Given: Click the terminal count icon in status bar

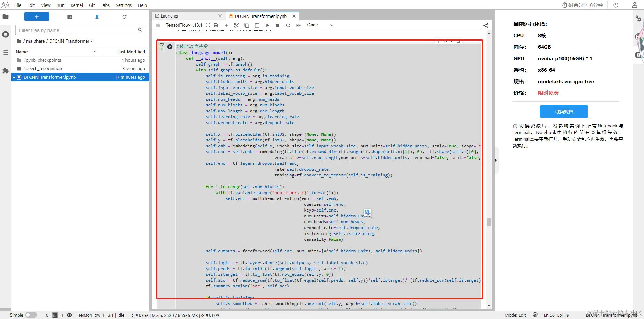Looking at the screenshot, I should [55, 315].
